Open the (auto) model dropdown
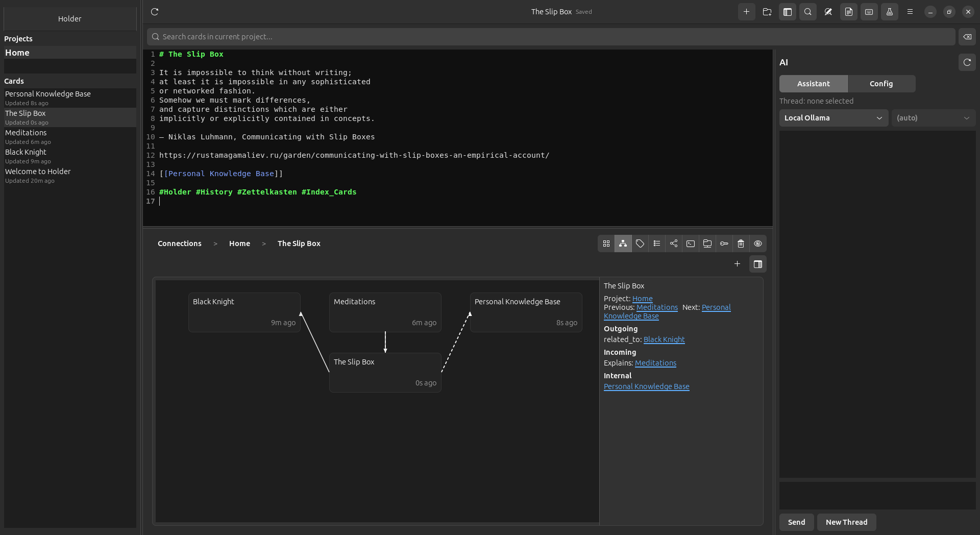The image size is (980, 535). (x=933, y=118)
